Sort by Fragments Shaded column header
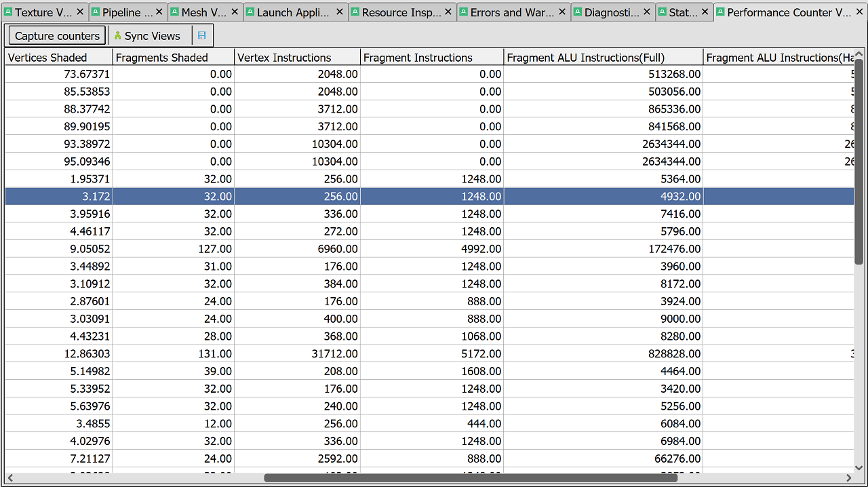The height and width of the screenshot is (487, 868). click(173, 58)
